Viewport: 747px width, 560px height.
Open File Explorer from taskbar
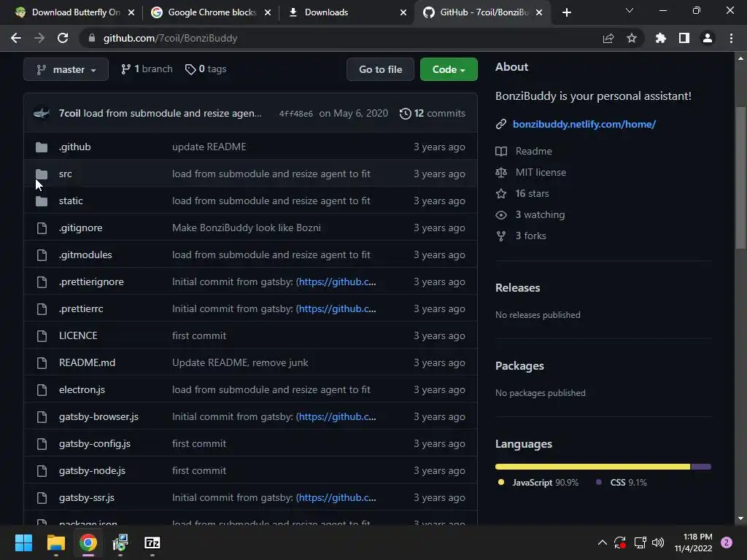point(55,542)
